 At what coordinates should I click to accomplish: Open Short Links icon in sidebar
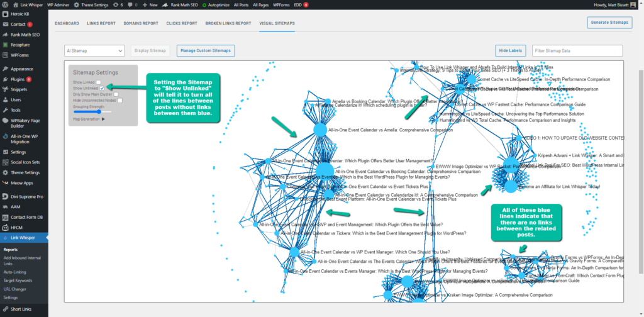tap(5, 309)
